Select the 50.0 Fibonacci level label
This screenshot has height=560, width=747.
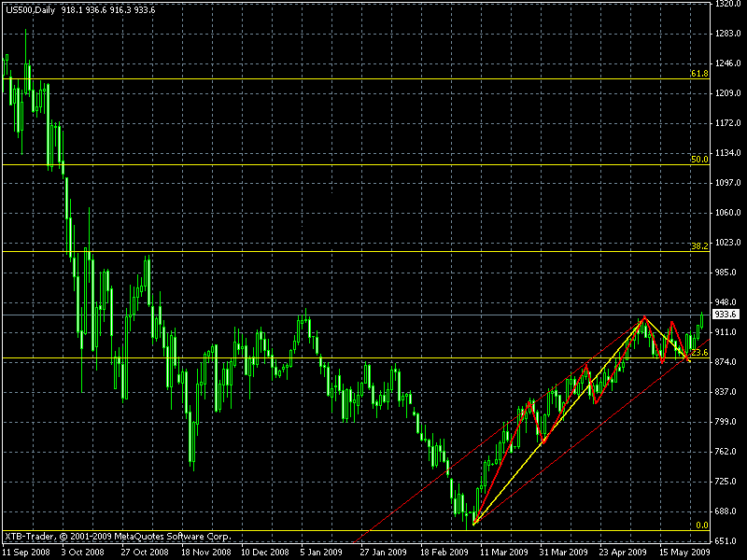tap(699, 160)
